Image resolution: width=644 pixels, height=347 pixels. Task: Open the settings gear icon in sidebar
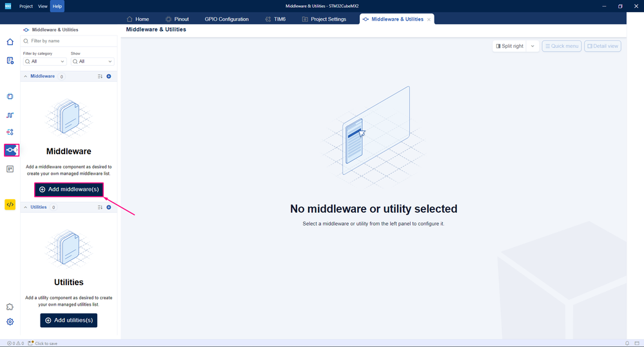(x=10, y=322)
